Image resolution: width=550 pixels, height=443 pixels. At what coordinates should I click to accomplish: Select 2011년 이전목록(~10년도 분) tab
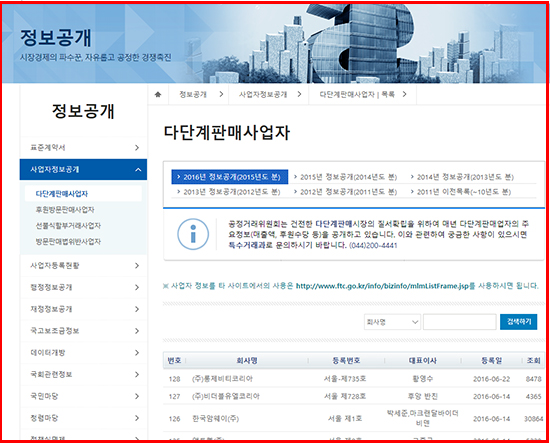pos(461,192)
